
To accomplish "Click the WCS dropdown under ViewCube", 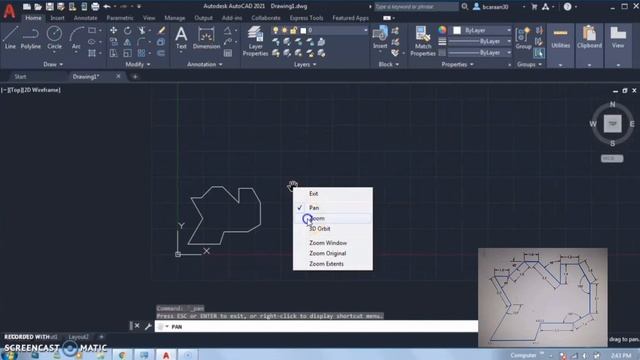I will pos(612,158).
